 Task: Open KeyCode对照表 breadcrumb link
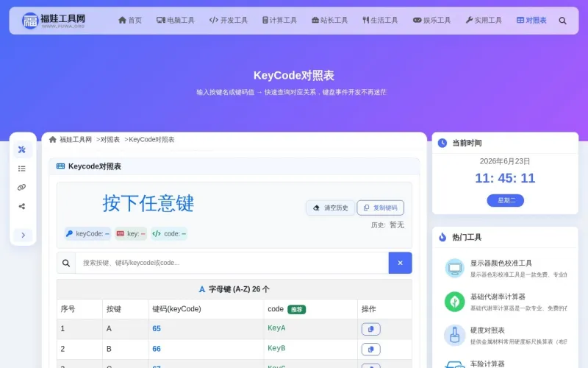point(151,139)
